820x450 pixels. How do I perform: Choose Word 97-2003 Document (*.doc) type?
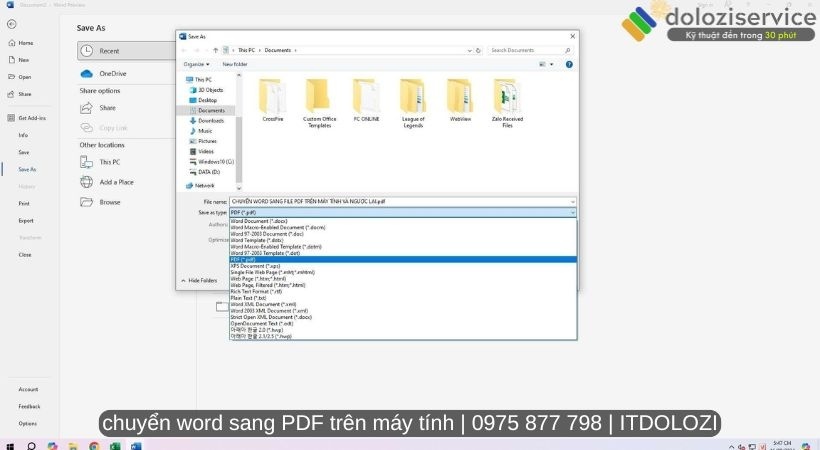tap(403, 234)
